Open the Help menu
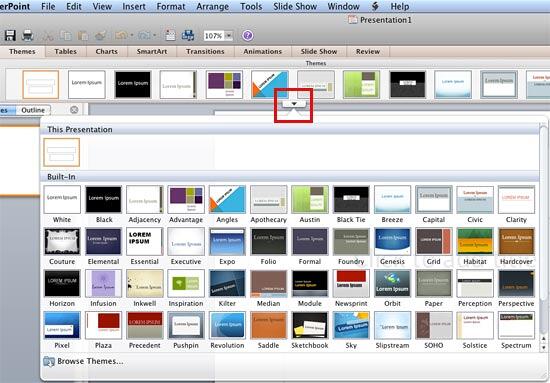The height and width of the screenshot is (383, 550). click(400, 6)
